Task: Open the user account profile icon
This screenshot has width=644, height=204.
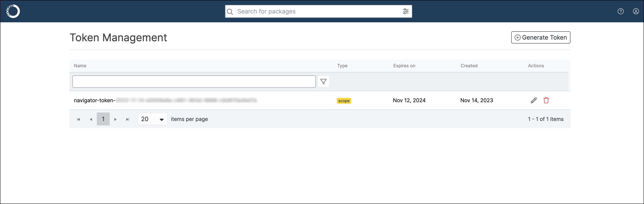Action: point(636,11)
